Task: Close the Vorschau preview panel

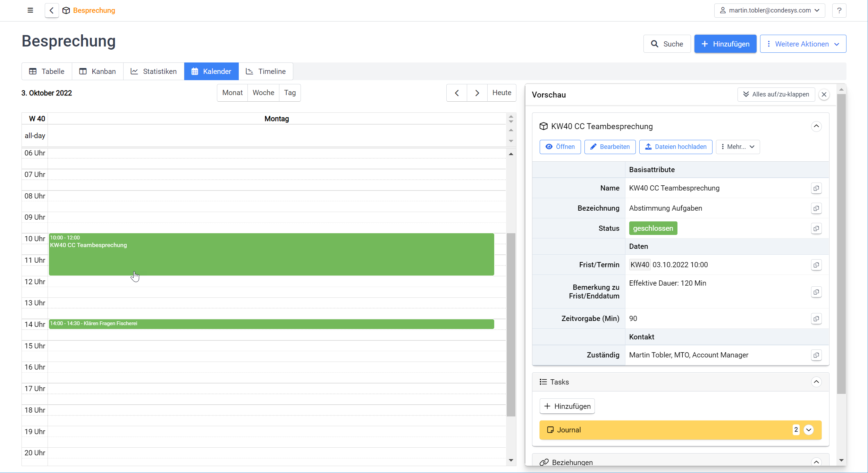Action: [x=824, y=94]
